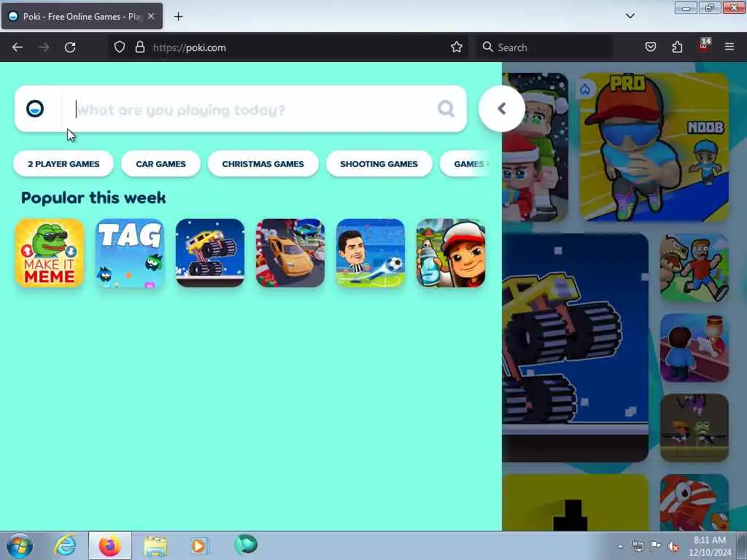
Task: Open Windows Explorer folder from taskbar
Action: (x=155, y=545)
